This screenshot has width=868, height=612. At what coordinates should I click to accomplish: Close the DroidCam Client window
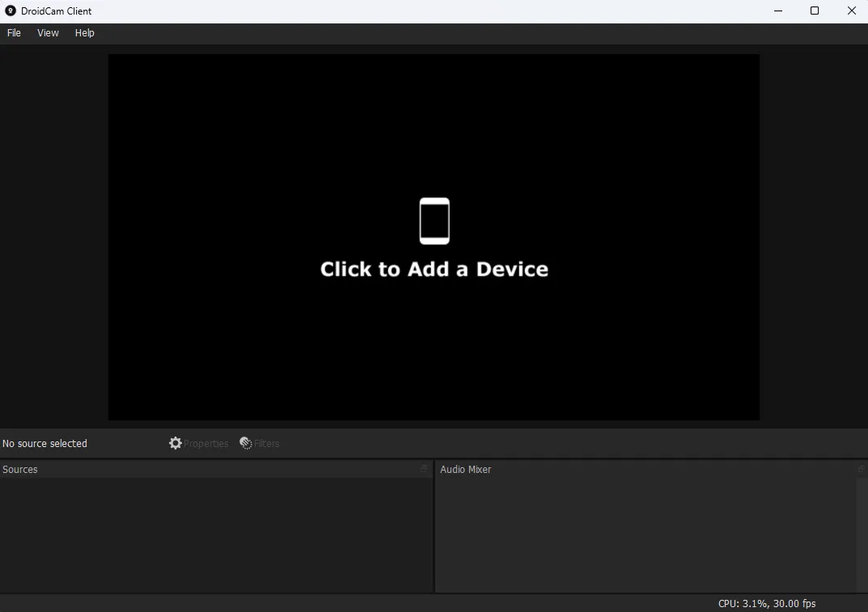coord(851,11)
